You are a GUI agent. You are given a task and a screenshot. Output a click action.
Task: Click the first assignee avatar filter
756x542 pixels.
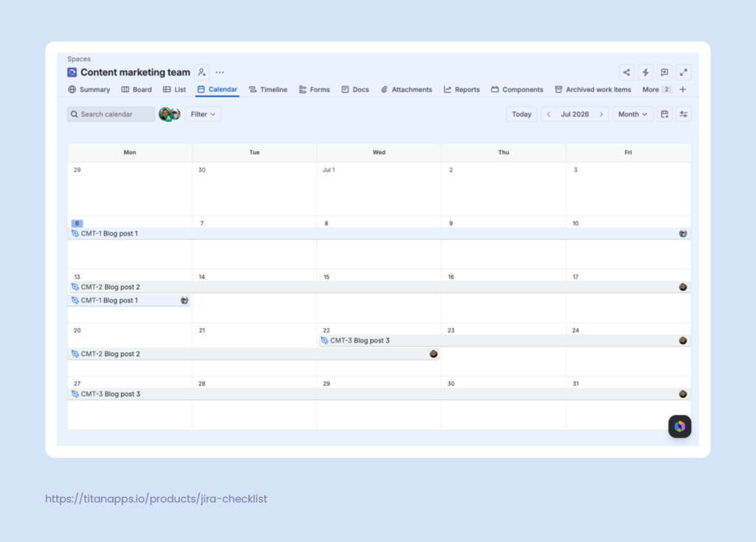click(165, 114)
